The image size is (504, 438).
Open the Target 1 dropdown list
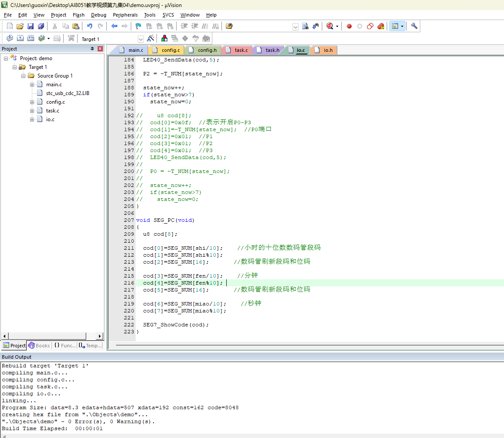coord(140,39)
